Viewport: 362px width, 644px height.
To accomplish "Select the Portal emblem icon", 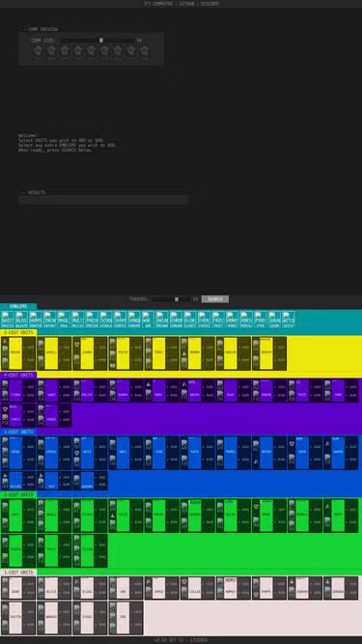I will (246, 320).
